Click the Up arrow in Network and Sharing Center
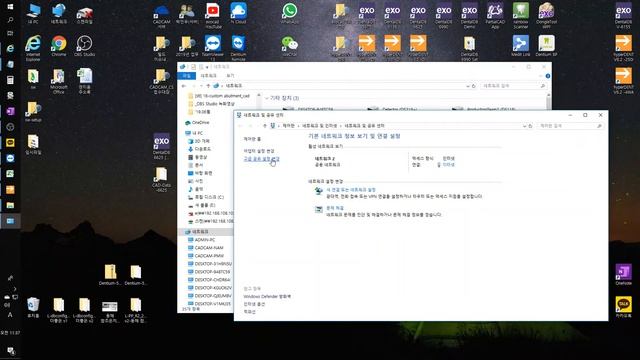The image size is (640, 360). click(x=265, y=126)
